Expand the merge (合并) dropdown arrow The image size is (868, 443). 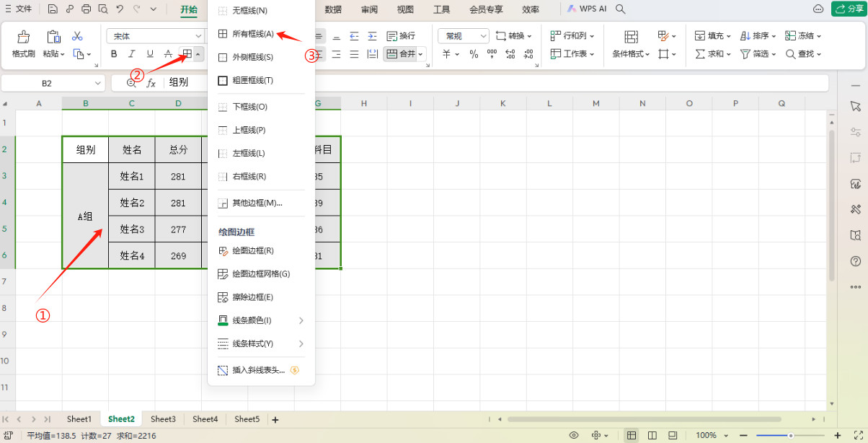pyautogui.click(x=421, y=54)
